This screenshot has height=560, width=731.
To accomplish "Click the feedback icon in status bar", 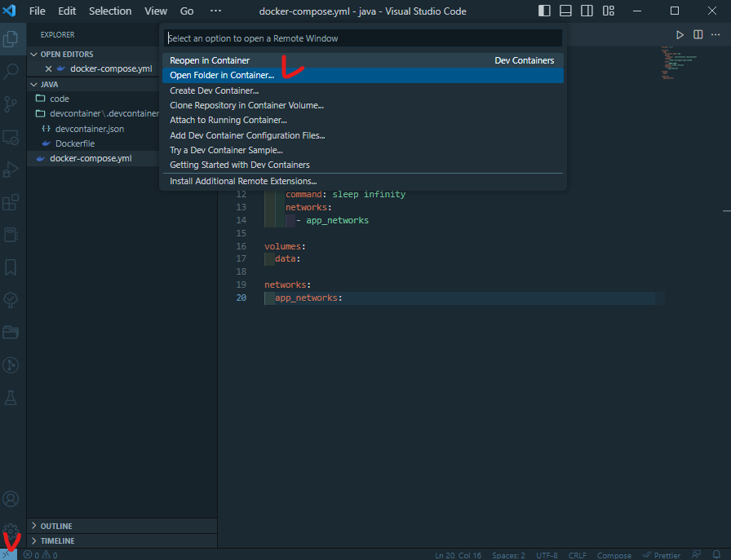I will click(x=697, y=554).
